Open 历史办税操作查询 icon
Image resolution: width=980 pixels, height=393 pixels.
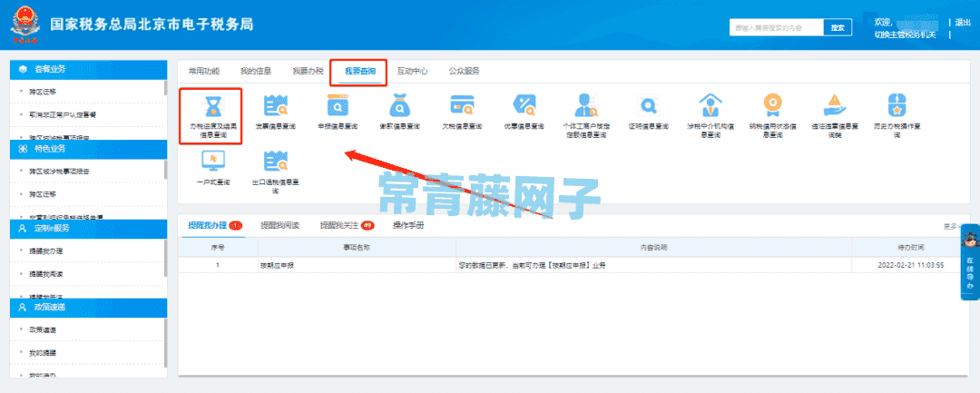click(x=896, y=105)
